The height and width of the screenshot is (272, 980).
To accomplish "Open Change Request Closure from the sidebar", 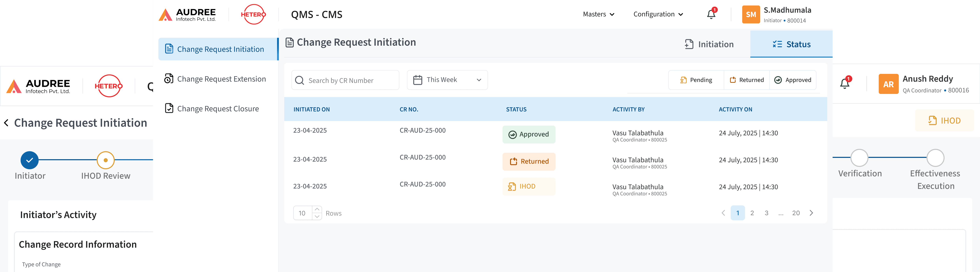I will point(169,108).
